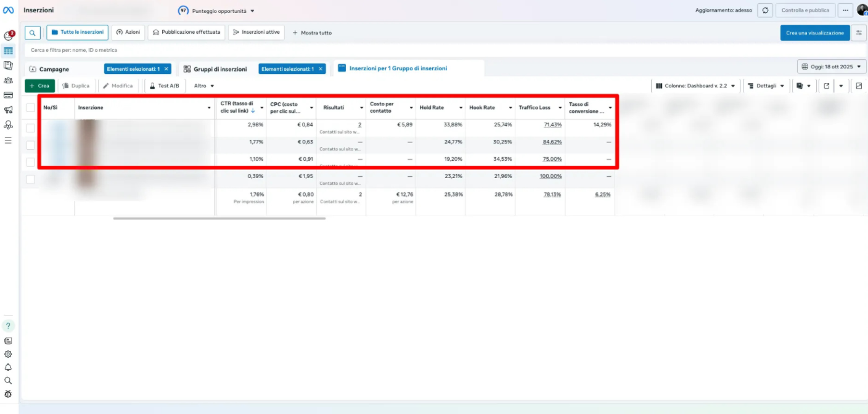Image resolution: width=868 pixels, height=414 pixels.
Task: Open the Hold Rate column menu arrow
Action: click(461, 108)
